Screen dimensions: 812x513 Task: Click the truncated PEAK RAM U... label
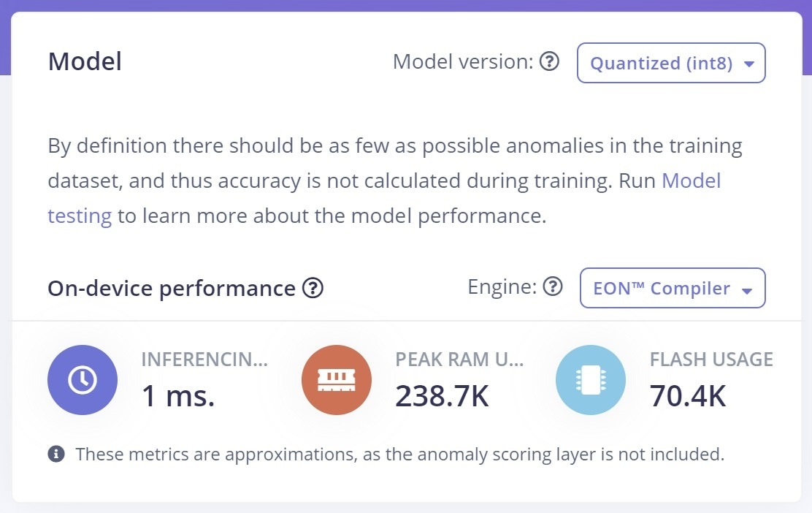click(x=459, y=359)
